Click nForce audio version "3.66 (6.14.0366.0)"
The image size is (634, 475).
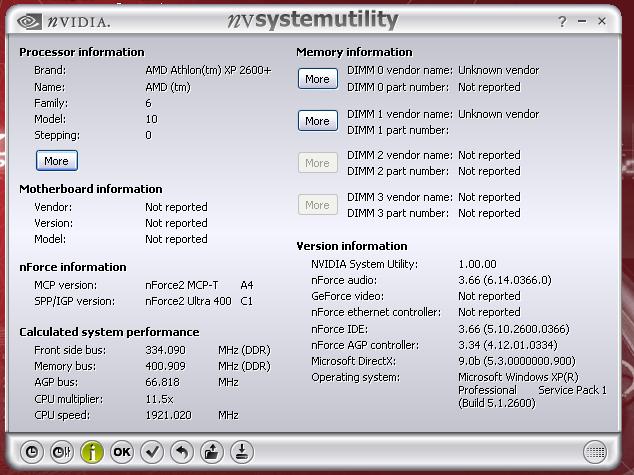[x=505, y=280]
